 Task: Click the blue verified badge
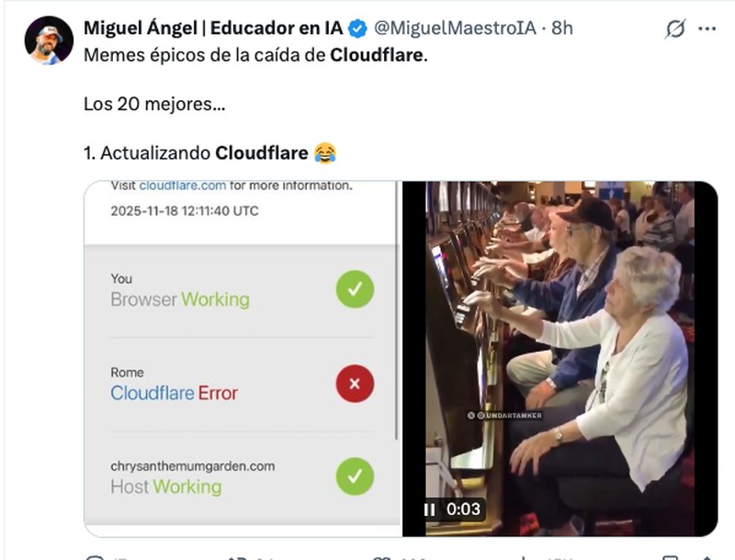pyautogui.click(x=358, y=29)
